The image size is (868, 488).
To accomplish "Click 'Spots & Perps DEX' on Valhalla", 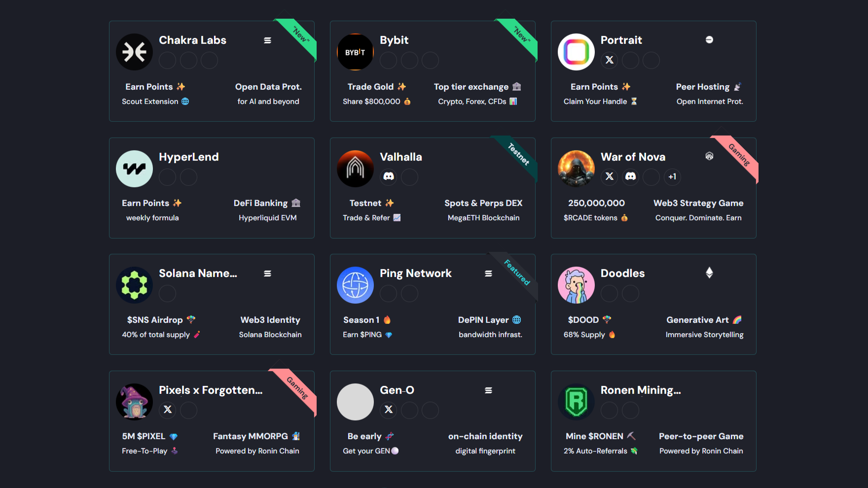I will 483,203.
